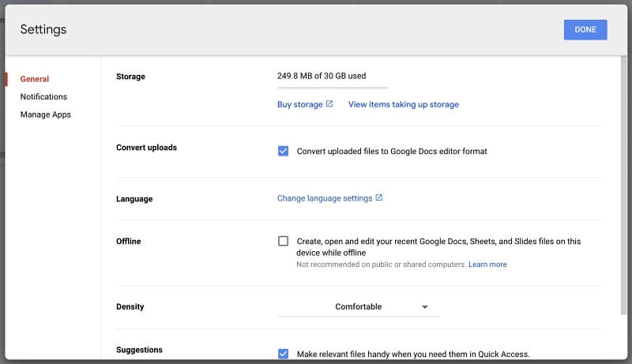632x364 pixels.
Task: Click the Settings dialog title
Action: (43, 29)
